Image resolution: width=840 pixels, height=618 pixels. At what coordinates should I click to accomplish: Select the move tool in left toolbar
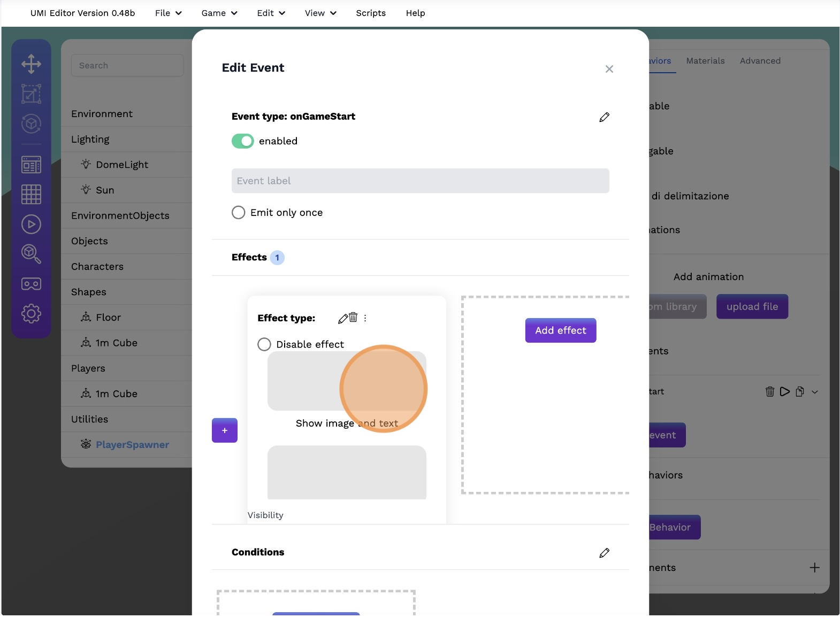[31, 64]
